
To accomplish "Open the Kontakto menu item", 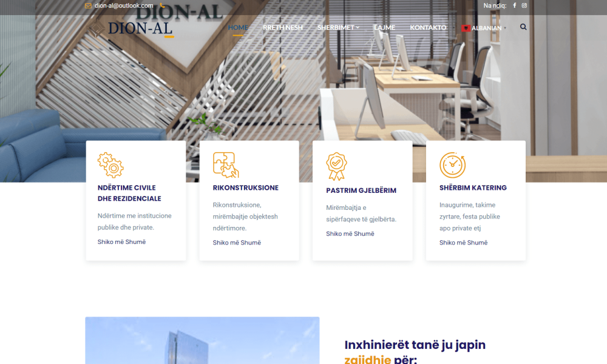I will coord(428,27).
